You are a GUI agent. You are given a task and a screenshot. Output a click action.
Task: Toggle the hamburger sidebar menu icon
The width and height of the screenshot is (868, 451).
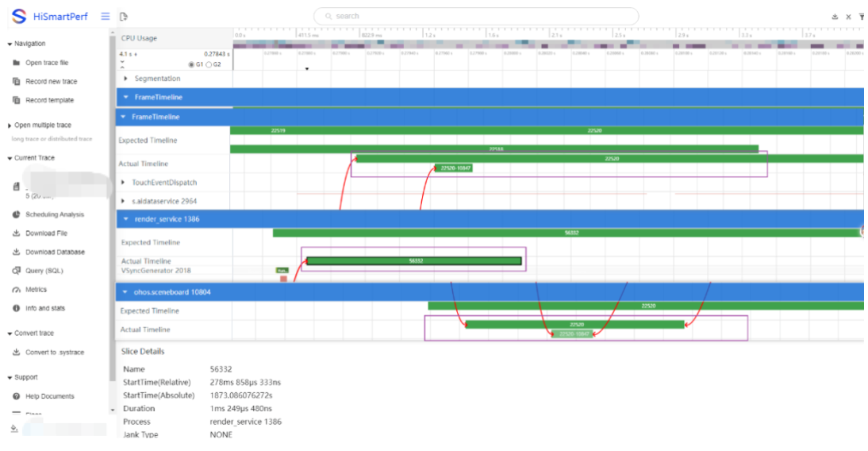point(106,16)
